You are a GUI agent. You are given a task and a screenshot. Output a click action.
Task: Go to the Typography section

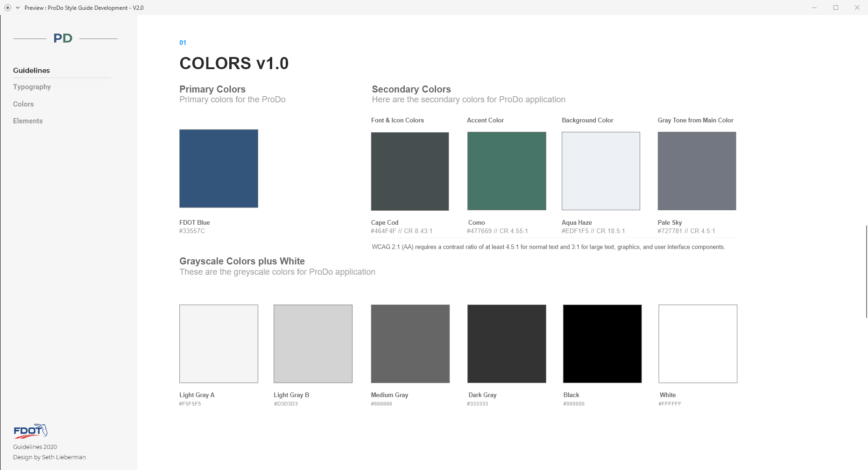click(32, 87)
